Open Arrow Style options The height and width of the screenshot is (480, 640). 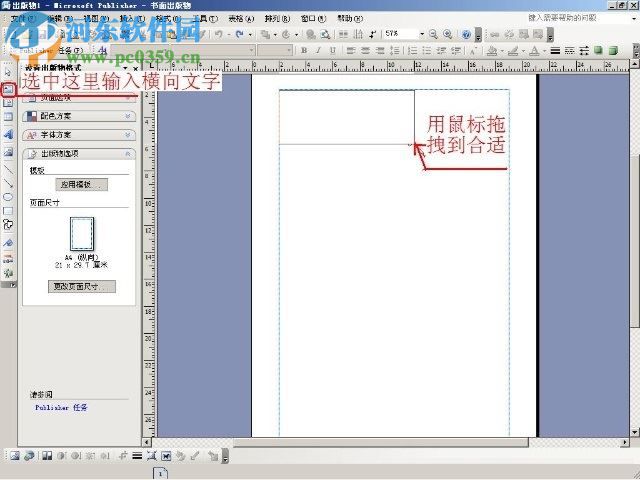584,51
